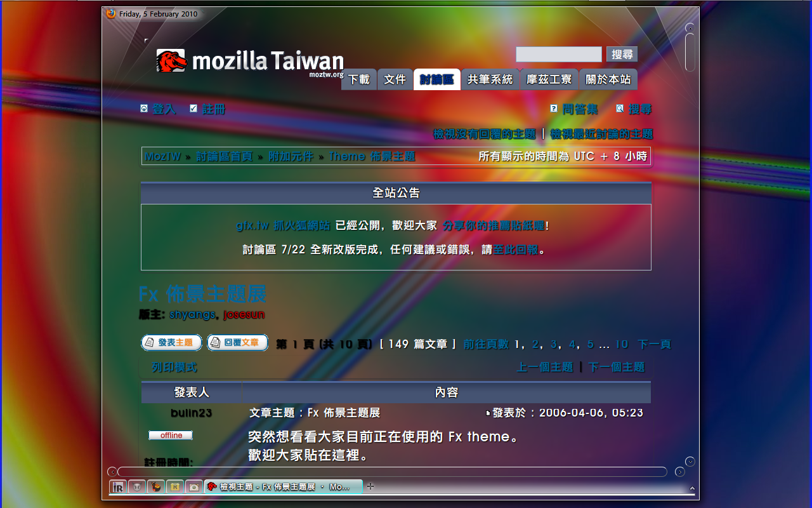Open a new tab with the plus button
Screen dimensions: 812x508
pos(371,487)
